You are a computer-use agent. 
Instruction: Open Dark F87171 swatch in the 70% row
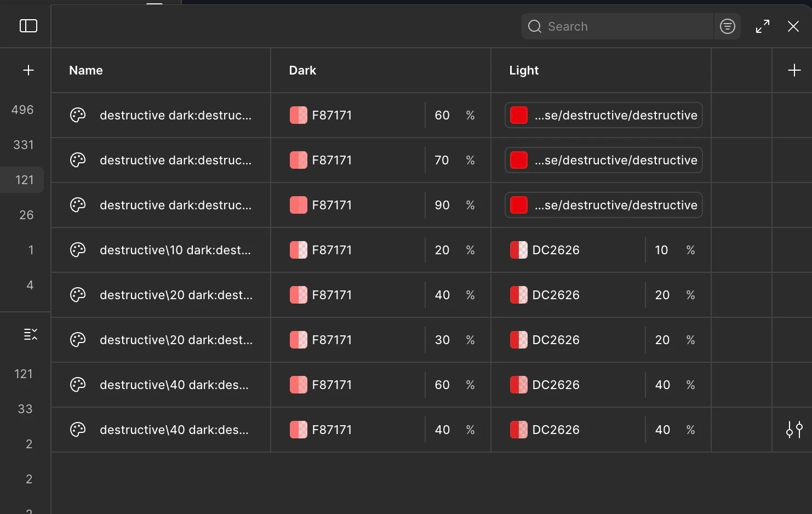(x=299, y=160)
